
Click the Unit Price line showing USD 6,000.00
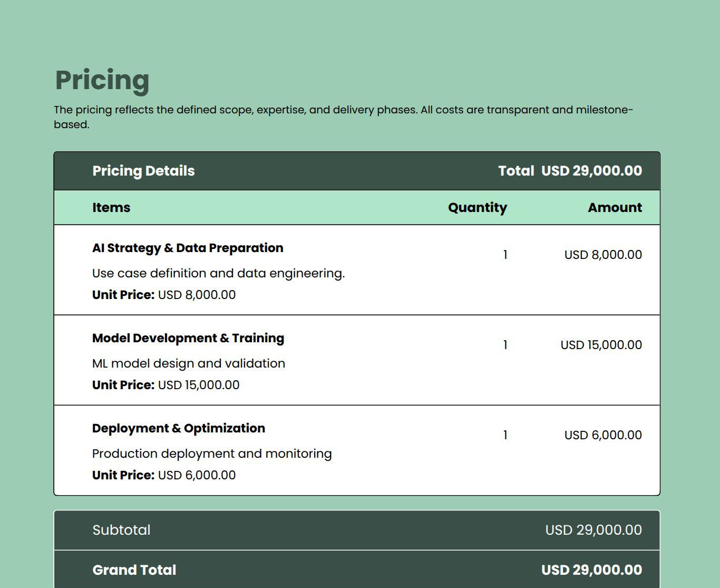[164, 475]
